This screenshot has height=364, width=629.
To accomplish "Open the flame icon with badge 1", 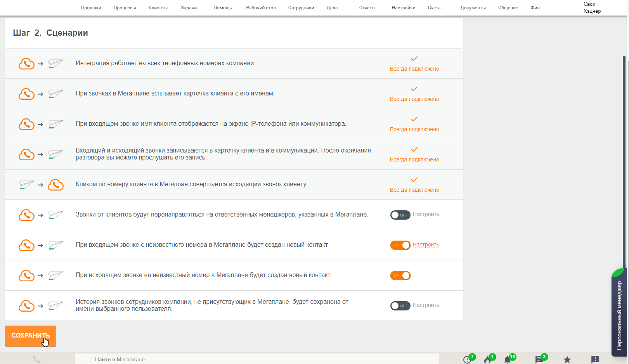I will coord(488,359).
